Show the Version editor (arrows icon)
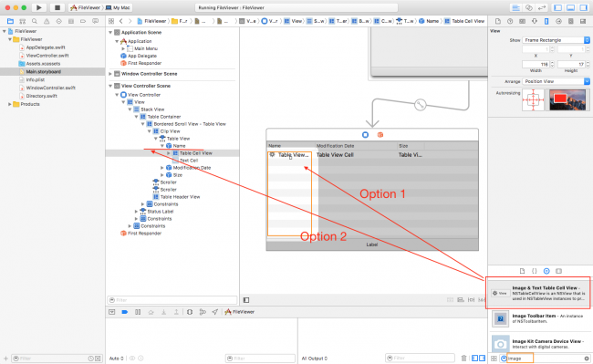Viewport: 593px width, 364px height. point(542,7)
